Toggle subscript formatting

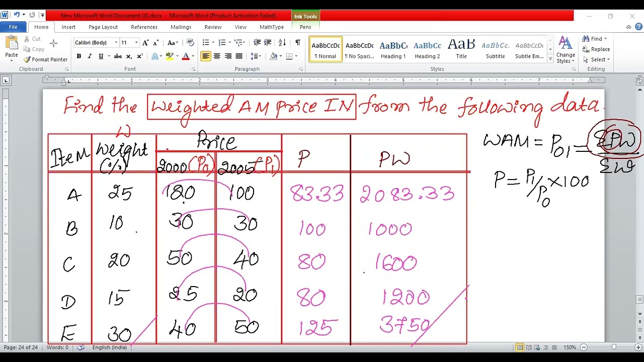[x=129, y=56]
